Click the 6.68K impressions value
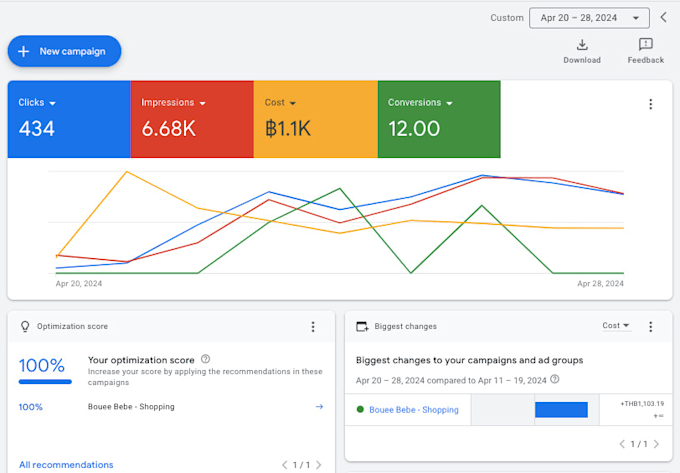680x473 pixels. click(x=169, y=129)
